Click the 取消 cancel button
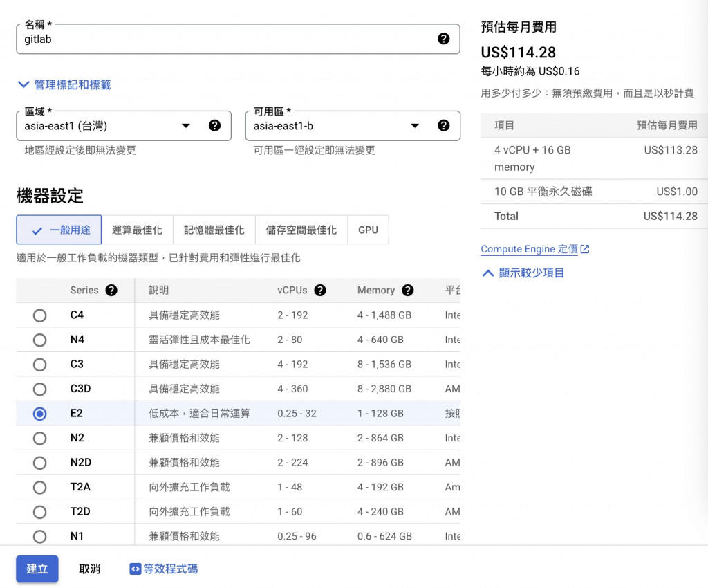The width and height of the screenshot is (708, 588). 89,569
